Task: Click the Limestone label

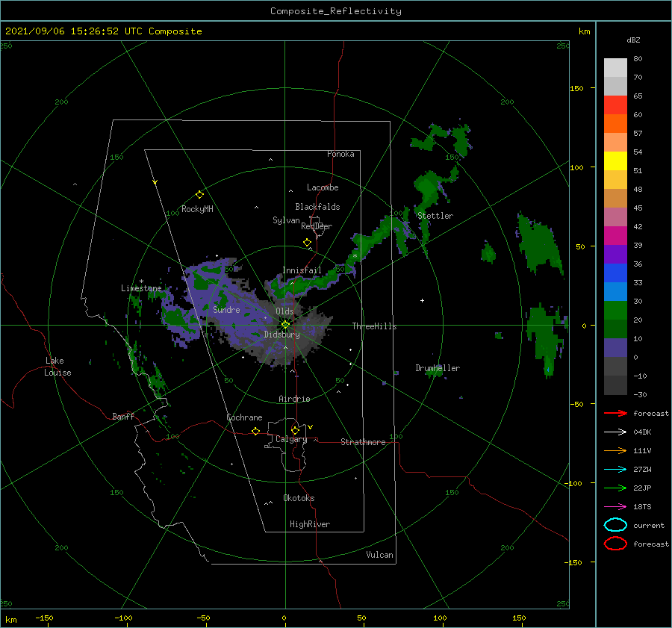Action: 141,288
